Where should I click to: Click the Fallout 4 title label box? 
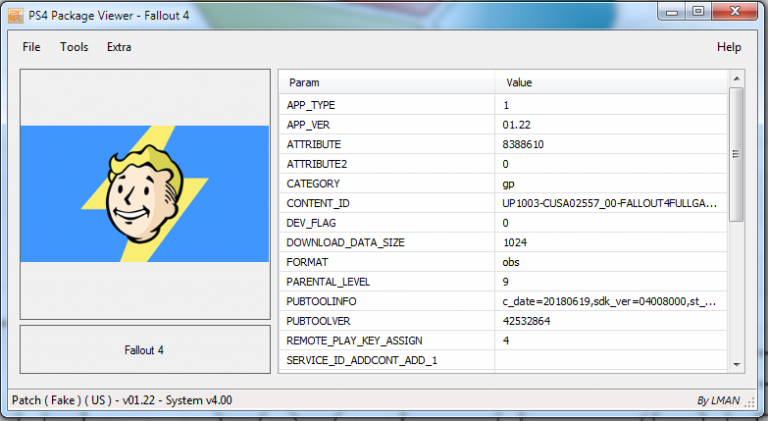coord(144,350)
